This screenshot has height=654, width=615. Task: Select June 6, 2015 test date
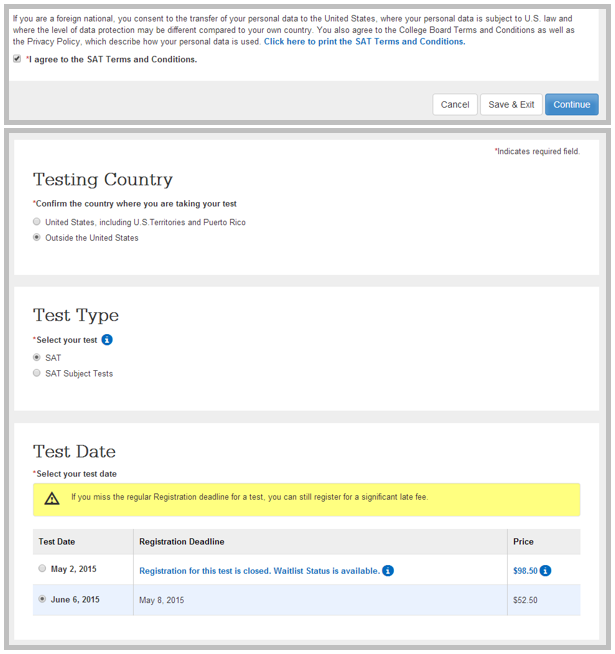42,599
